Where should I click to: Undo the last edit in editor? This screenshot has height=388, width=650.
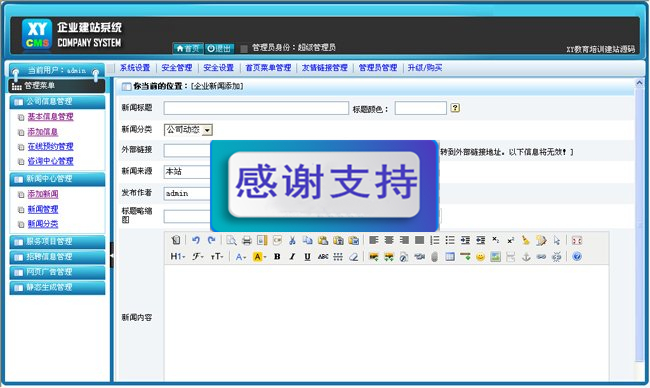click(x=196, y=240)
